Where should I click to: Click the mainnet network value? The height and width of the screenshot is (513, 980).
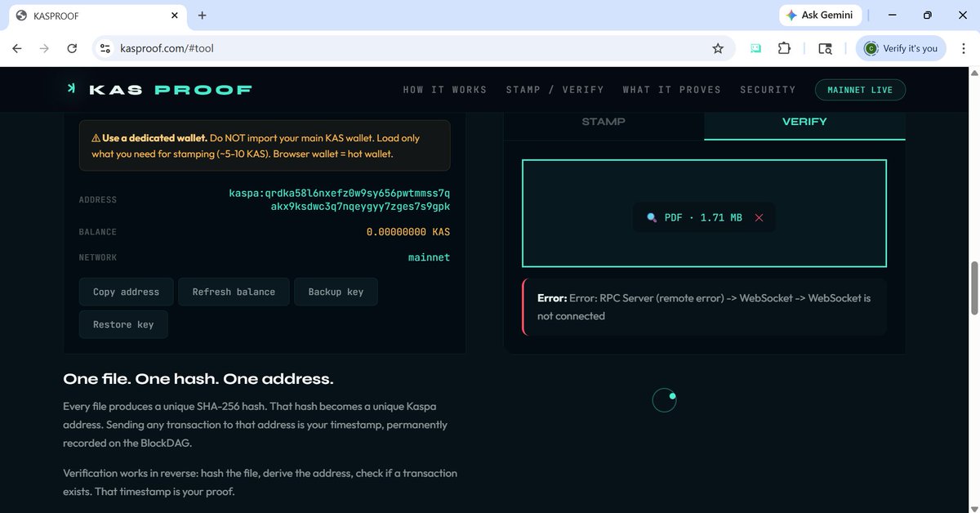click(x=429, y=257)
